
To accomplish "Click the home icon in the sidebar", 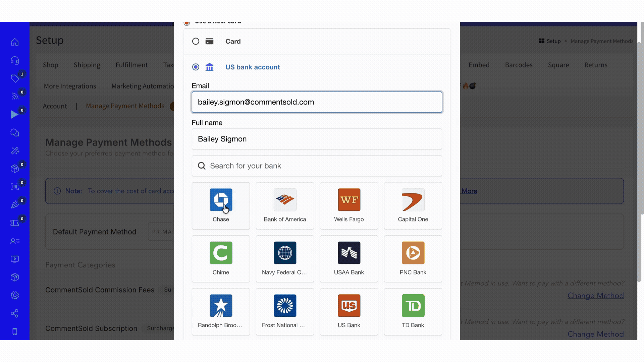I will click(15, 42).
